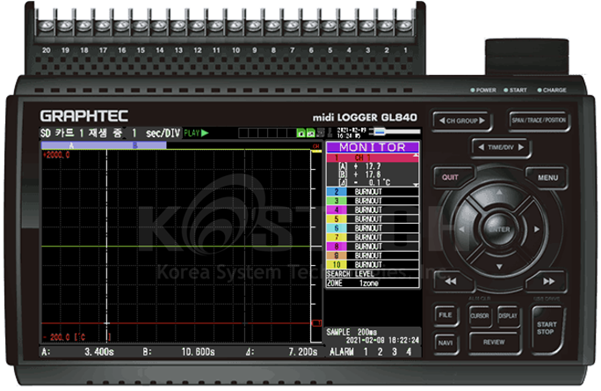Click the down arrow on direction pad
Viewport: 601px width, 391px height.
tap(499, 266)
